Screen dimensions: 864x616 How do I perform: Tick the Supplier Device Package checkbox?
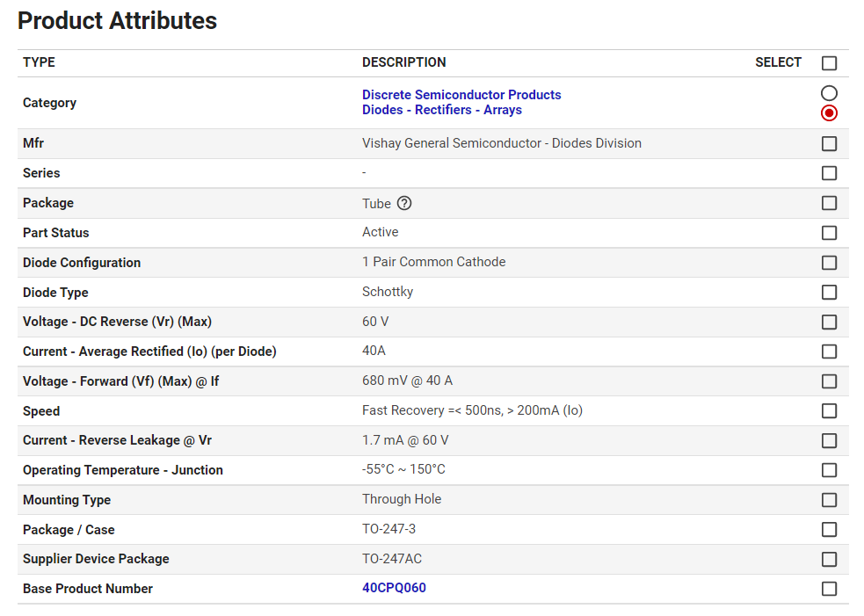pos(829,559)
